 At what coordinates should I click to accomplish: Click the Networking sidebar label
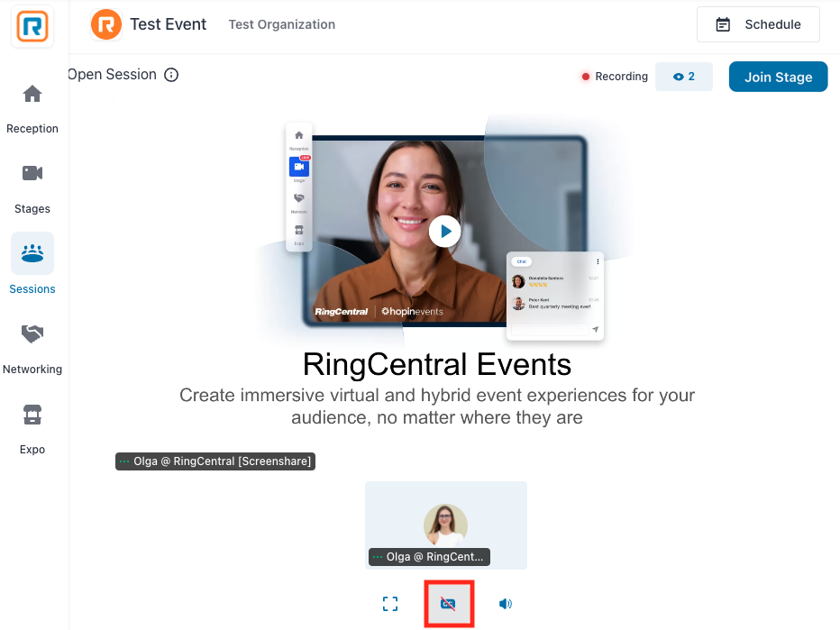tap(32, 370)
